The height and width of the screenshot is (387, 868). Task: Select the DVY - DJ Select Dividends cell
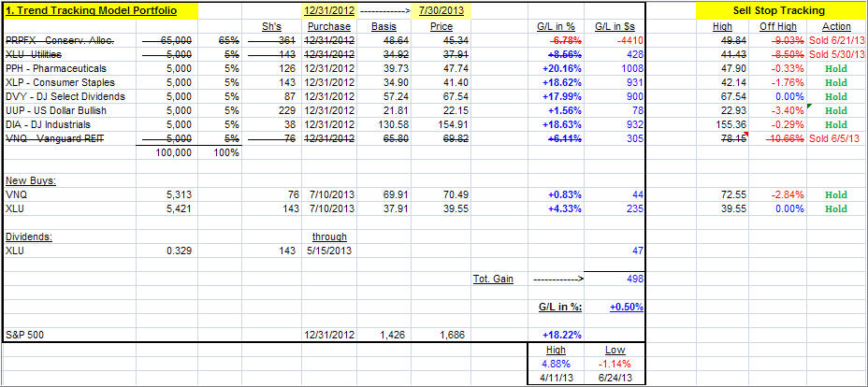pyautogui.click(x=70, y=96)
